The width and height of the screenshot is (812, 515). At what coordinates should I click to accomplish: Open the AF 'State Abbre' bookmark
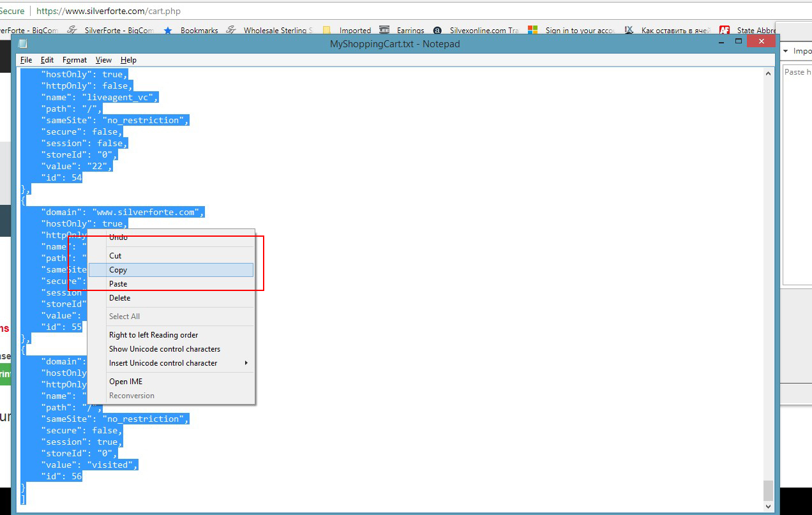point(748,30)
